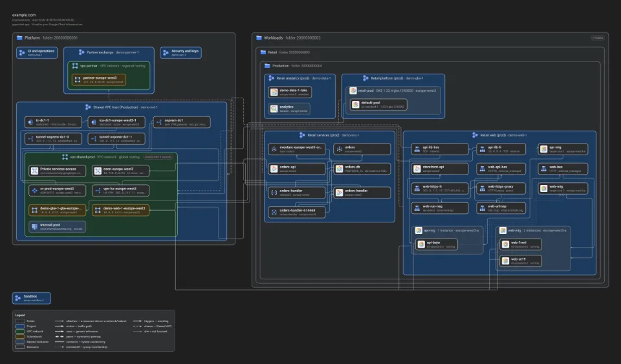Select the web-api-bes backend service node
Screen dimensions: 621x364
click(x=501, y=169)
